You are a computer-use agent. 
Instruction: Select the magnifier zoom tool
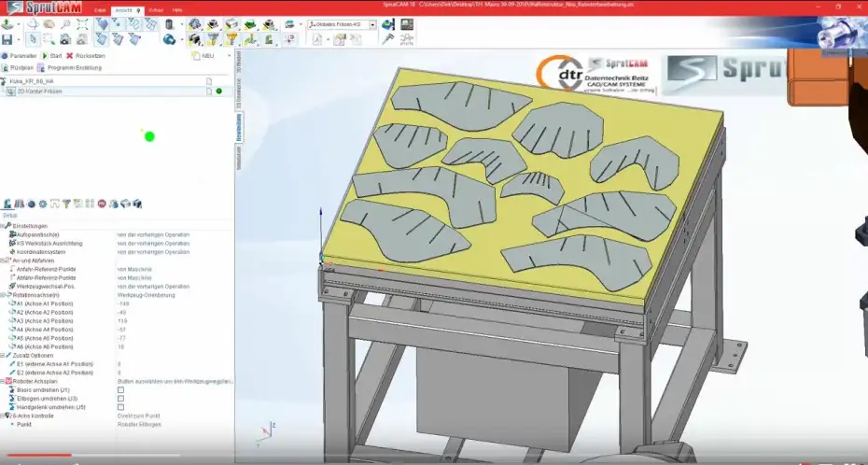[65, 24]
